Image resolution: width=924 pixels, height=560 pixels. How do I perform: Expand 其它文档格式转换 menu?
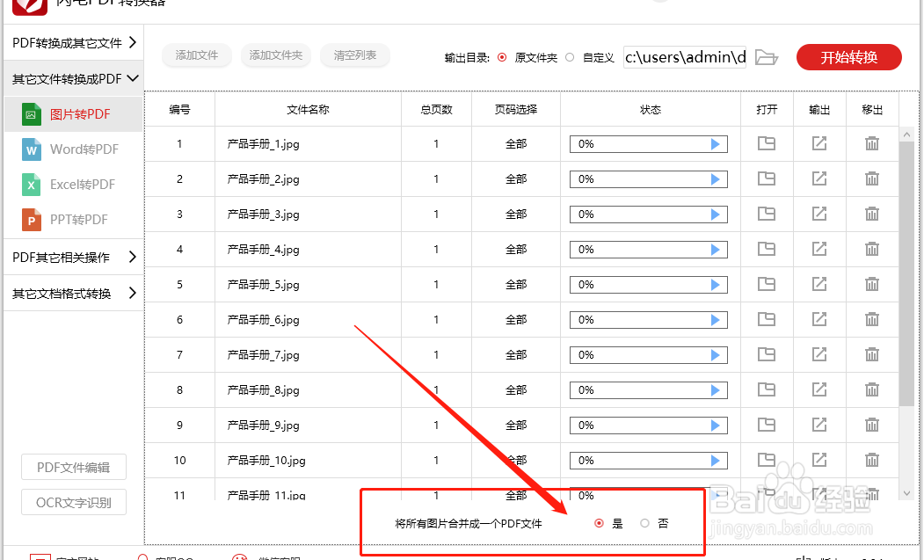(x=74, y=293)
